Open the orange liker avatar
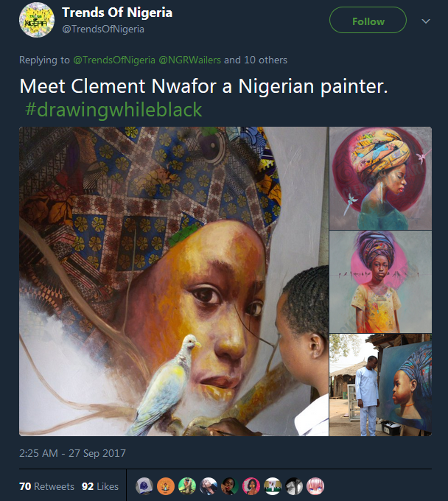 tap(166, 486)
